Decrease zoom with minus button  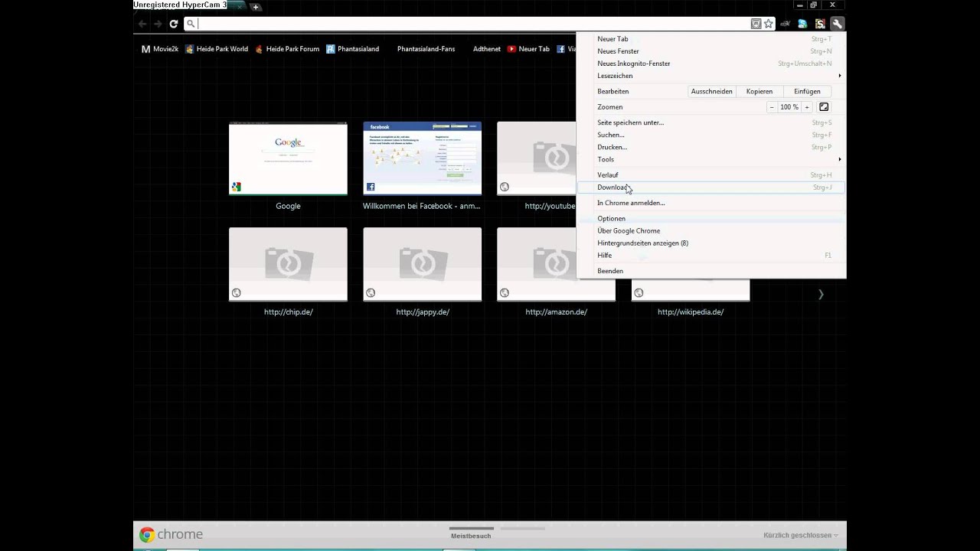pos(772,107)
